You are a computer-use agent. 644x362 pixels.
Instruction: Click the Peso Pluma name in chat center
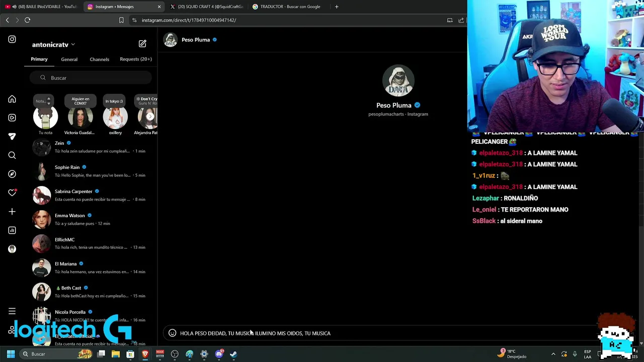394,105
